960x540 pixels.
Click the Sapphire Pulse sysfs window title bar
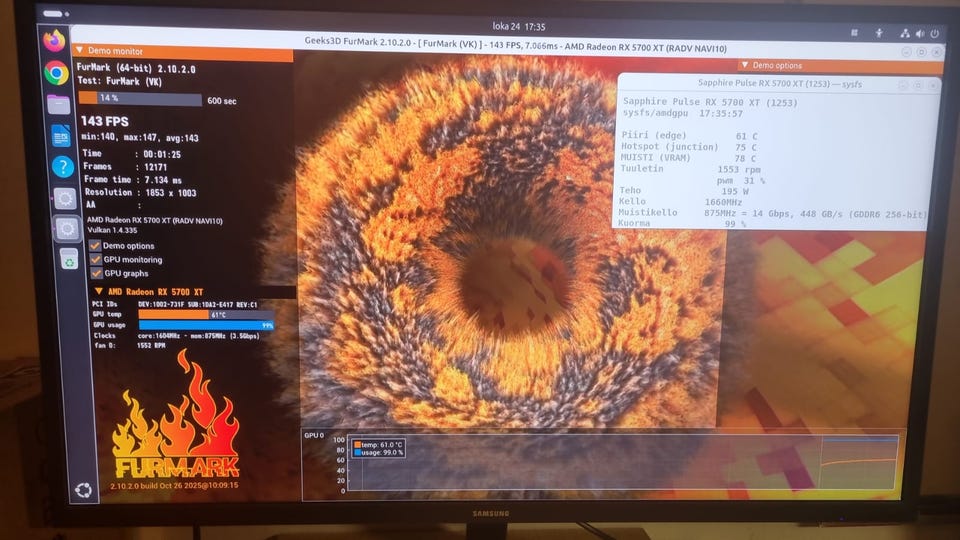pyautogui.click(x=779, y=84)
